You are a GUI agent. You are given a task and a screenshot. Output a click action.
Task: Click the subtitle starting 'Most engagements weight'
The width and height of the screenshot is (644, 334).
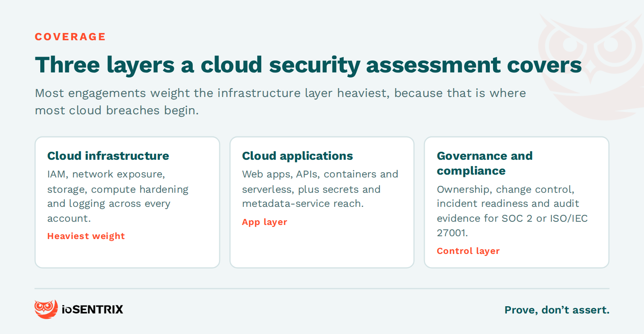tap(281, 101)
